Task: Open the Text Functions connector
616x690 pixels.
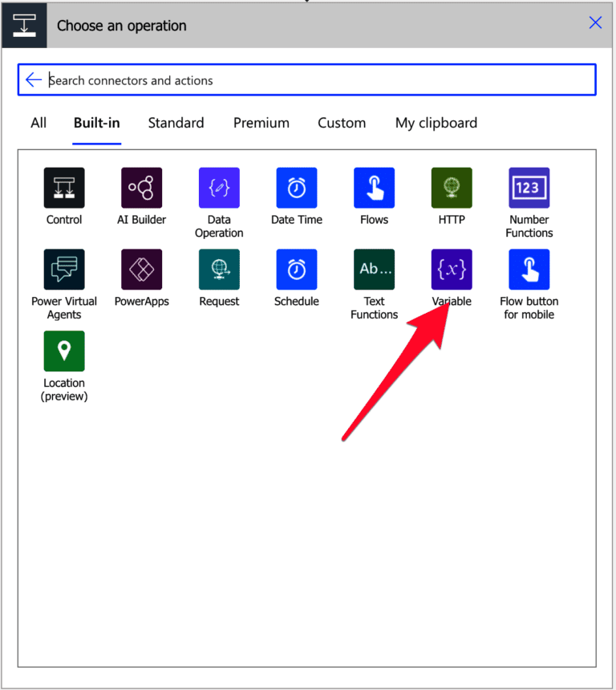Action: point(374,270)
